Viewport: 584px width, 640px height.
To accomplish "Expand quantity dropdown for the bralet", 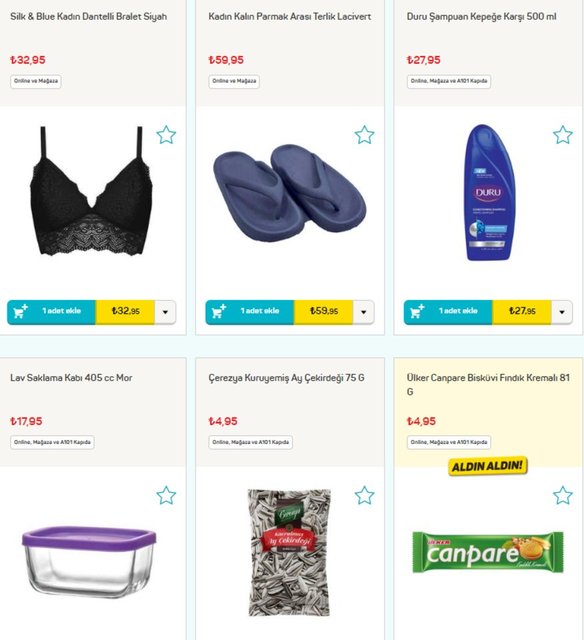I will 165,312.
